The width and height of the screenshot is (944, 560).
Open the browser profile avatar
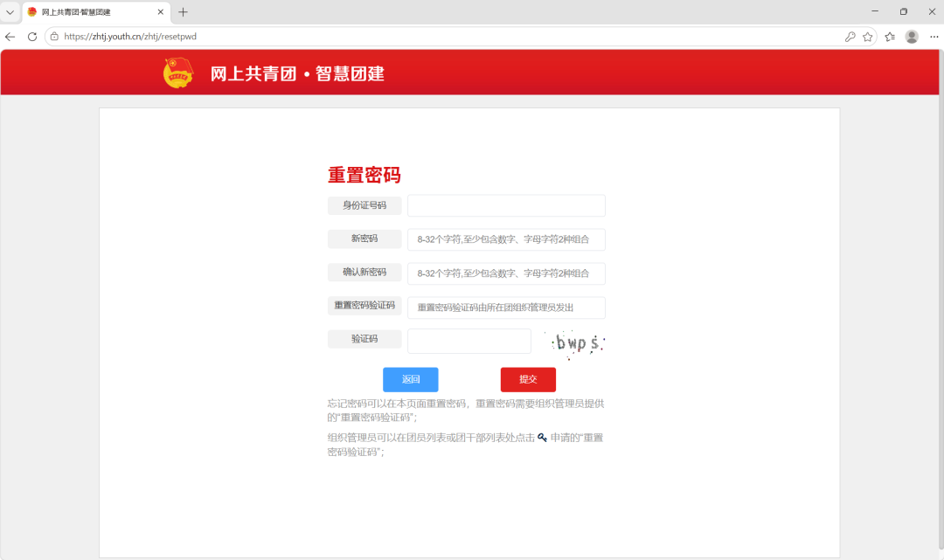point(912,37)
